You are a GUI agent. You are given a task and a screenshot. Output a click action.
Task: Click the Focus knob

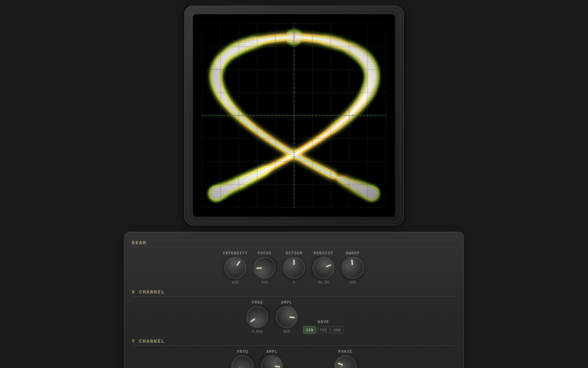265,268
